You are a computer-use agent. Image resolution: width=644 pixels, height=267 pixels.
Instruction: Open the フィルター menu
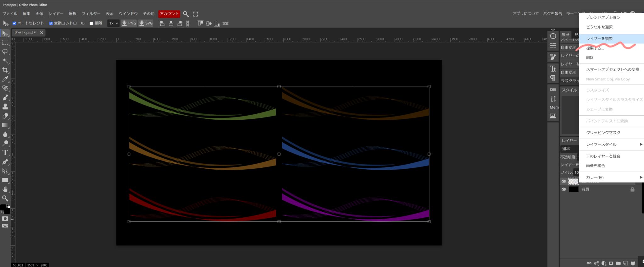[91, 14]
